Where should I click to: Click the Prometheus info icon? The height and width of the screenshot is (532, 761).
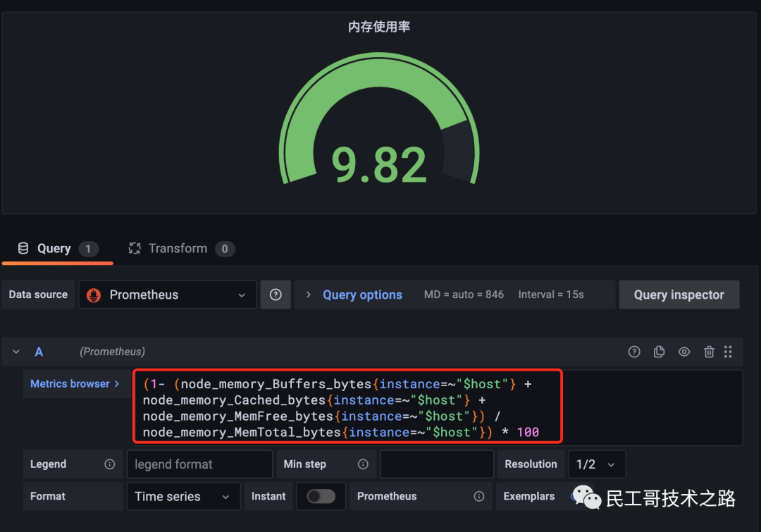pos(479,496)
